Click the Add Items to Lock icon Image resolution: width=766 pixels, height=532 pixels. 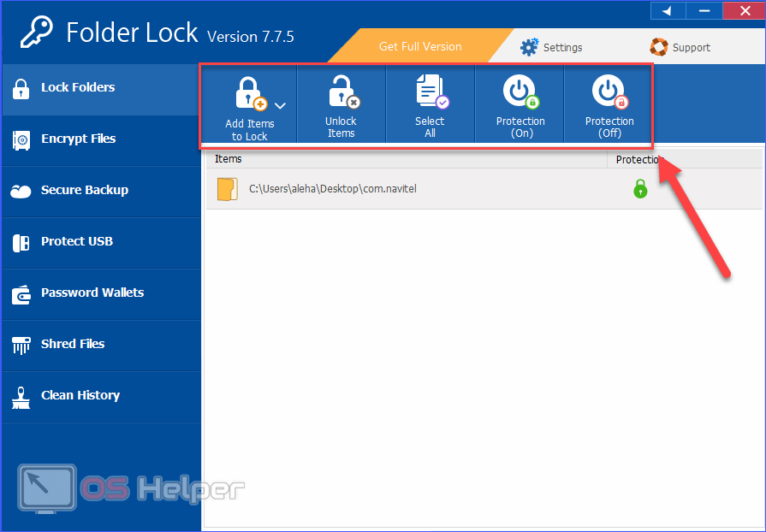coord(249,94)
